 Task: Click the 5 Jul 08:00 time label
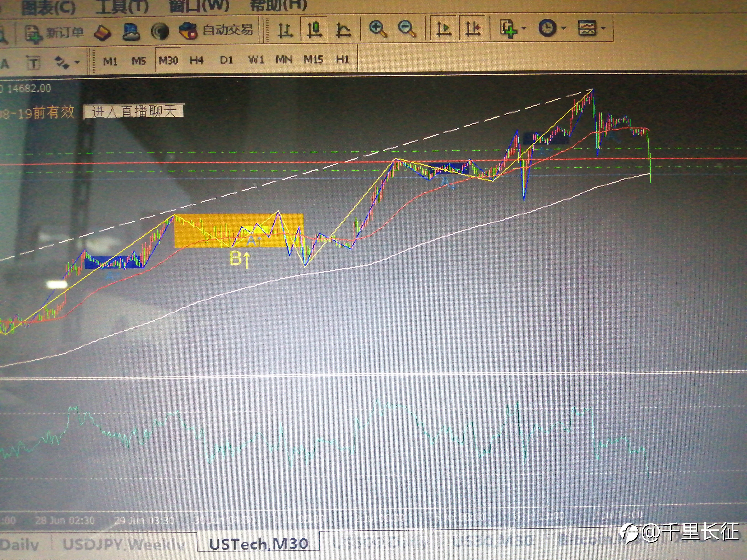(460, 517)
